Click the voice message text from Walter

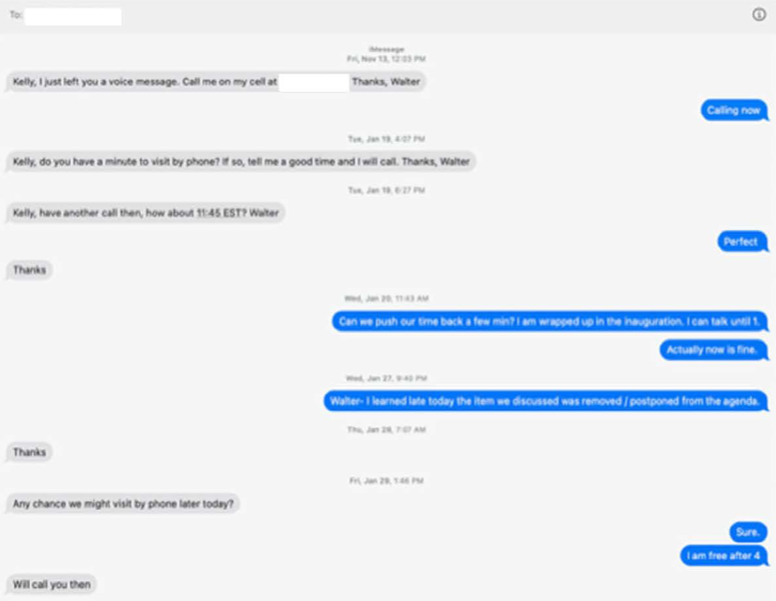(x=216, y=82)
